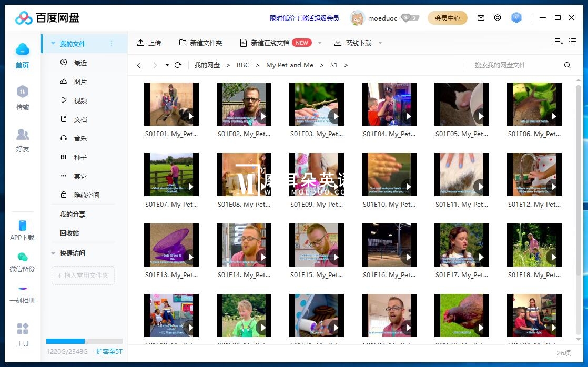
Task: Open dropdown arrow next to 离线下载
Action: point(380,43)
